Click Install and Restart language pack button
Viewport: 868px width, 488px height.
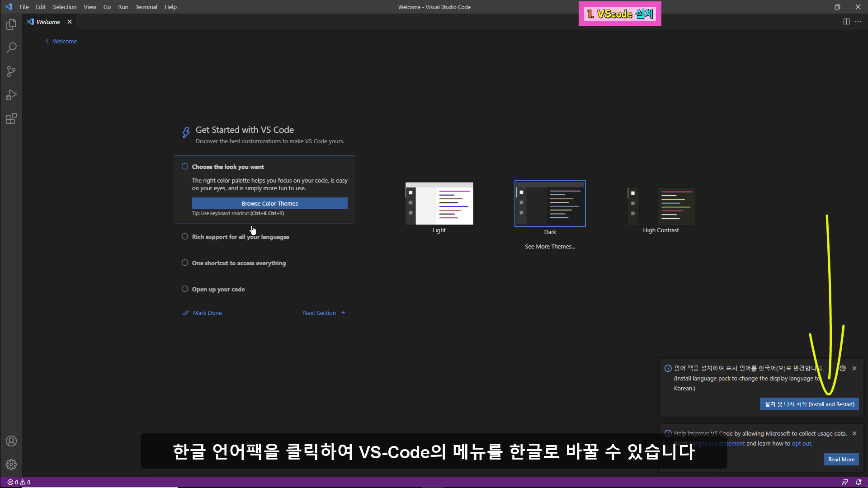pyautogui.click(x=809, y=404)
